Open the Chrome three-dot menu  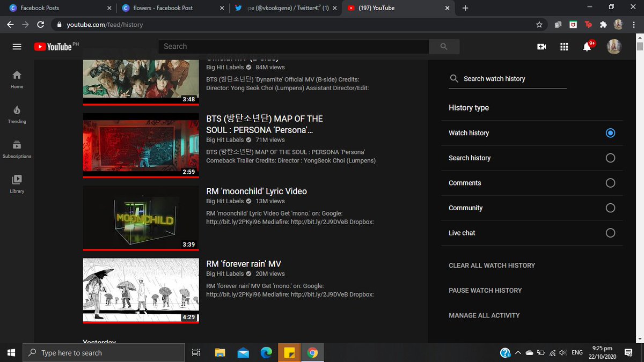(633, 25)
